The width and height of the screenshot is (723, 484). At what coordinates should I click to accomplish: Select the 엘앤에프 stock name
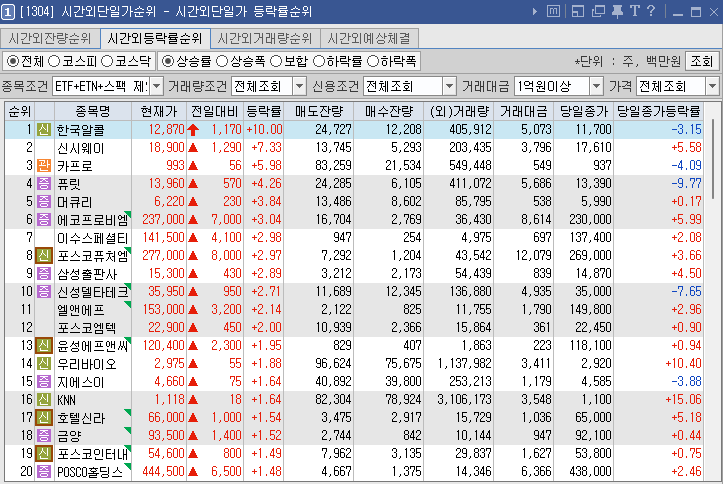tap(81, 310)
